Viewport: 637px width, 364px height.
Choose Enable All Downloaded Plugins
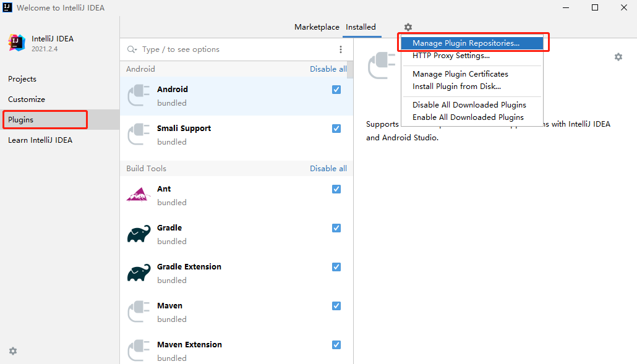(x=472, y=117)
